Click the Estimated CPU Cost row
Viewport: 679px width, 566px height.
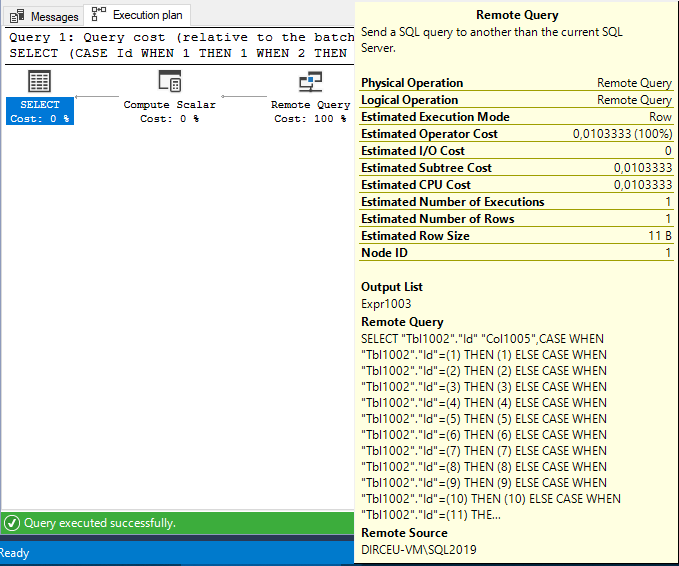point(516,185)
